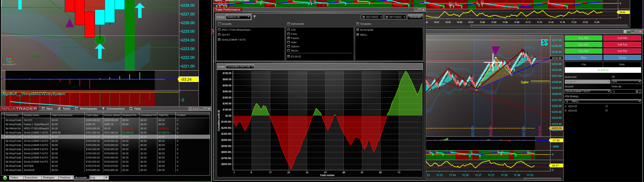Check the Forex instrument checkbox
The height and width of the screenshot is (182, 644).
[288, 34]
